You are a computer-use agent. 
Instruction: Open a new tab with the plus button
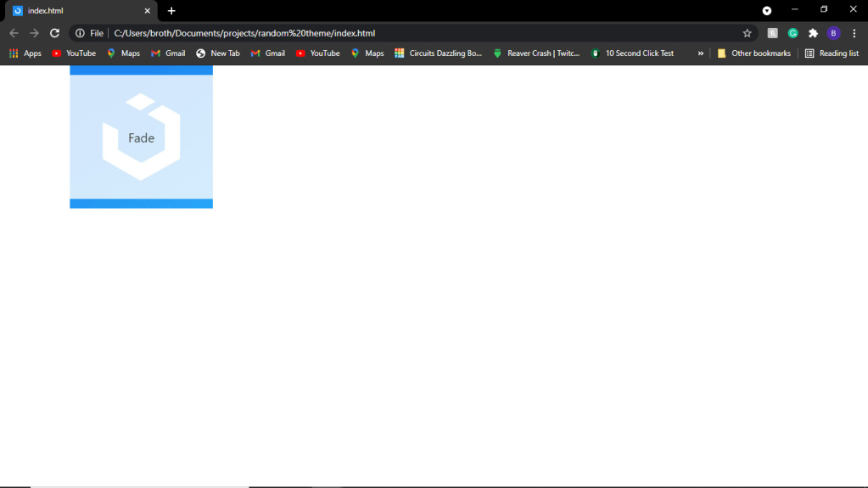click(171, 11)
